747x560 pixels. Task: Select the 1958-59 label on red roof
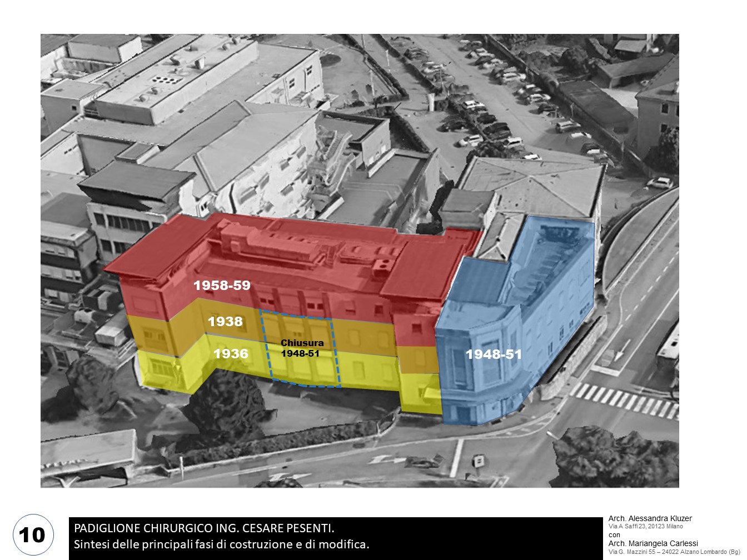[222, 286]
